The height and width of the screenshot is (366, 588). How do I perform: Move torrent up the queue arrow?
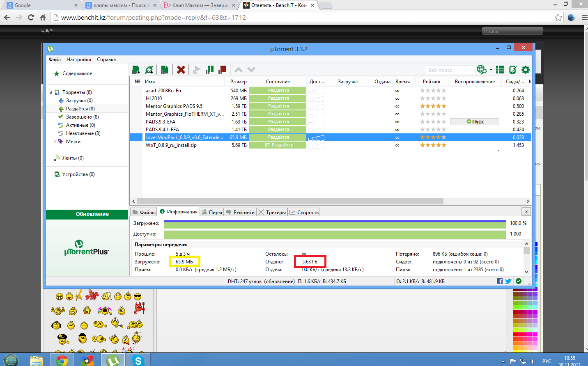coord(239,70)
